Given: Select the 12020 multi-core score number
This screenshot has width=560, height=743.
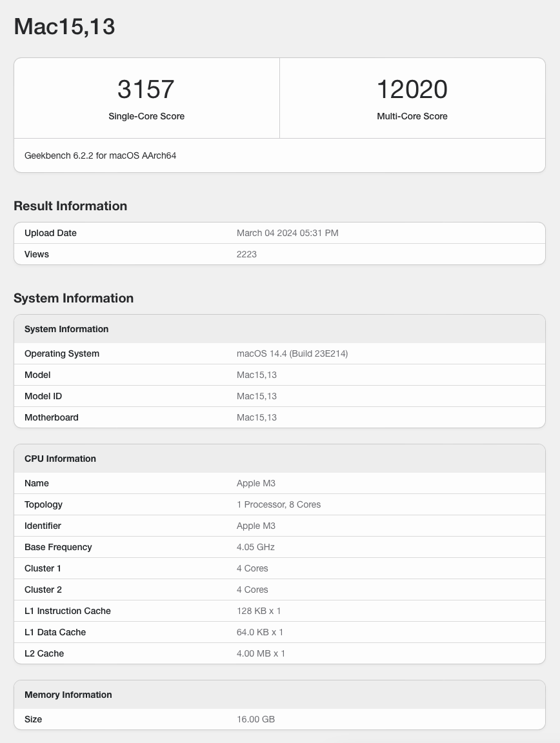Looking at the screenshot, I should (x=412, y=89).
